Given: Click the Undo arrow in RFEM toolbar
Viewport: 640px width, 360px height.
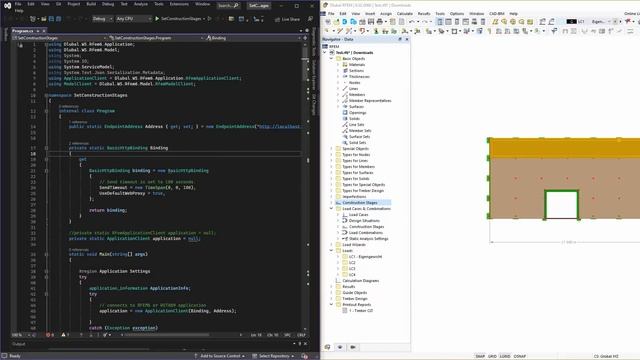Looking at the screenshot, I should coord(411,22).
